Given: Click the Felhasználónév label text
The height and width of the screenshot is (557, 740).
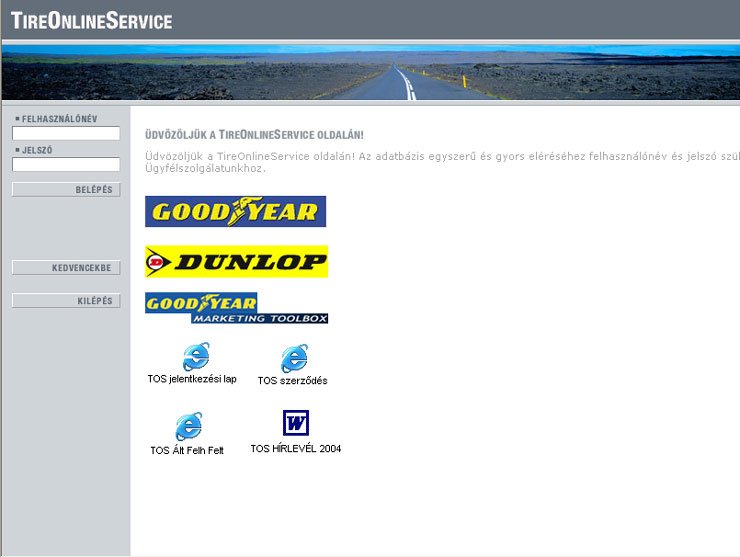Looking at the screenshot, I should (59, 118).
